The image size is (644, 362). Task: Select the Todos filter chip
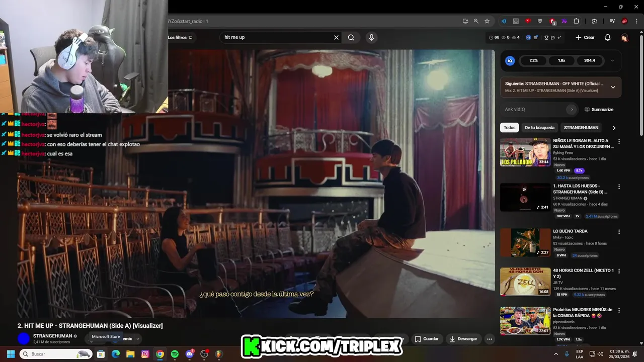click(x=510, y=128)
